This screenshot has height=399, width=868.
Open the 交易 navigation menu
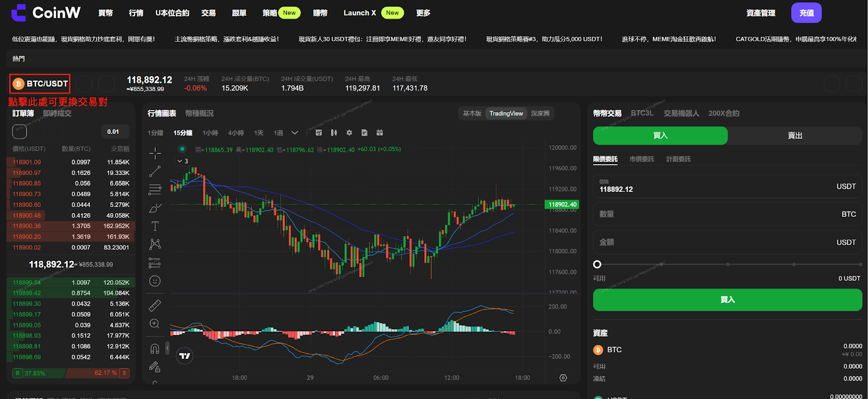pos(208,13)
